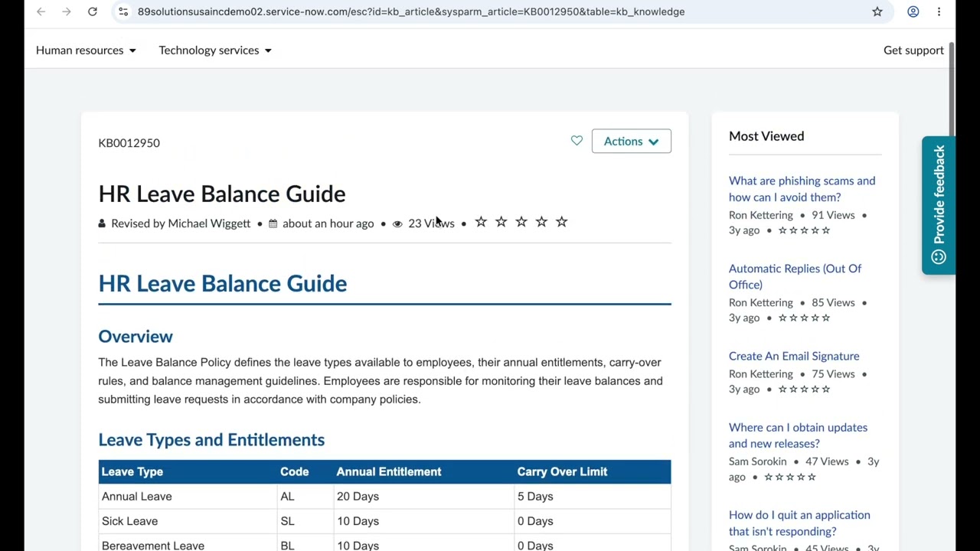Click '85 Views' under Automatic Replies

point(833,302)
